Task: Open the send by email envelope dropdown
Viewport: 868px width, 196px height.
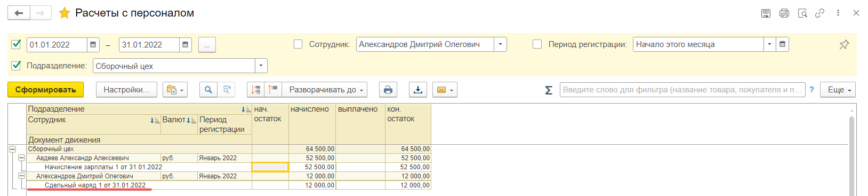Action: point(445,90)
